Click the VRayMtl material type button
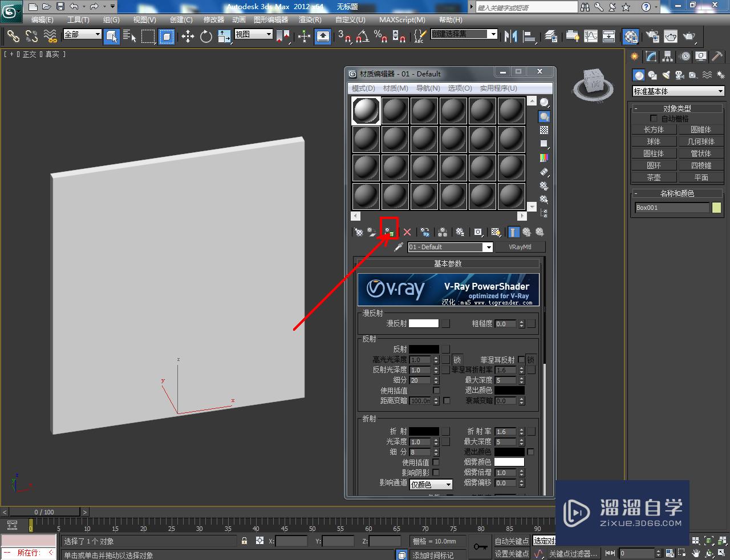The width and height of the screenshot is (730, 560). tap(520, 247)
